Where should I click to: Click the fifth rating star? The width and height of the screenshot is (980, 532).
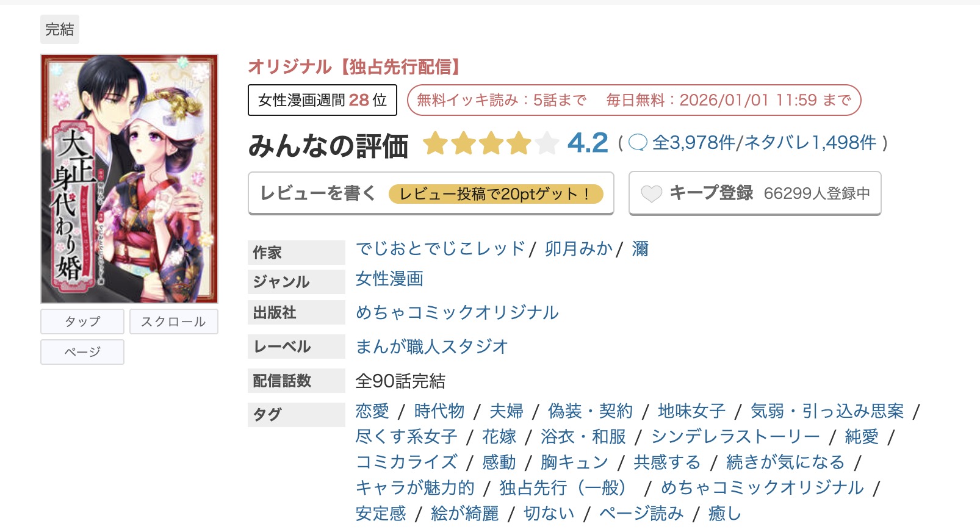click(547, 143)
